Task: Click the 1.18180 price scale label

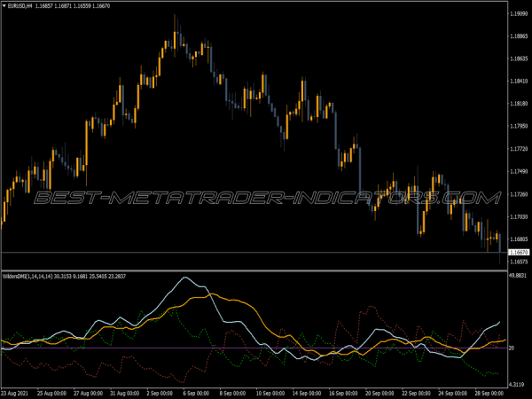Action: (519, 104)
